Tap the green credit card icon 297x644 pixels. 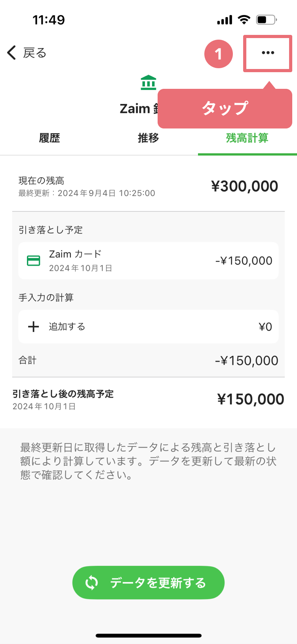34,261
